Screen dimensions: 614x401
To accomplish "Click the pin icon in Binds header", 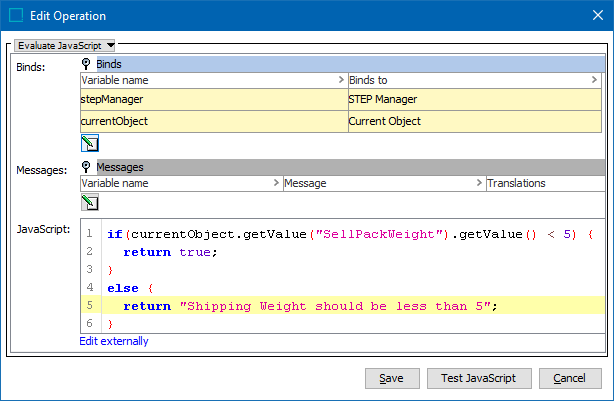I will click(87, 64).
